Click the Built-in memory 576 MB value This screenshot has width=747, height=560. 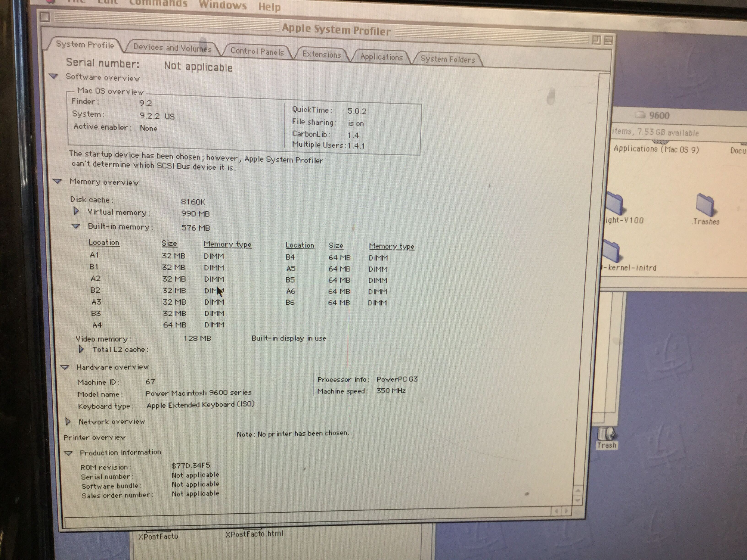pos(195,228)
